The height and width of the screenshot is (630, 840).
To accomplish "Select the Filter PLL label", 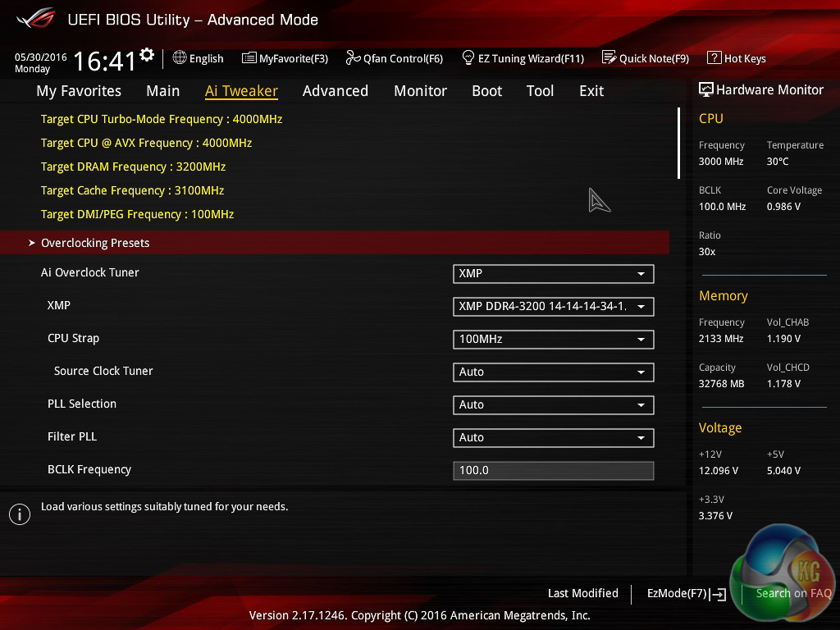I will 72,436.
